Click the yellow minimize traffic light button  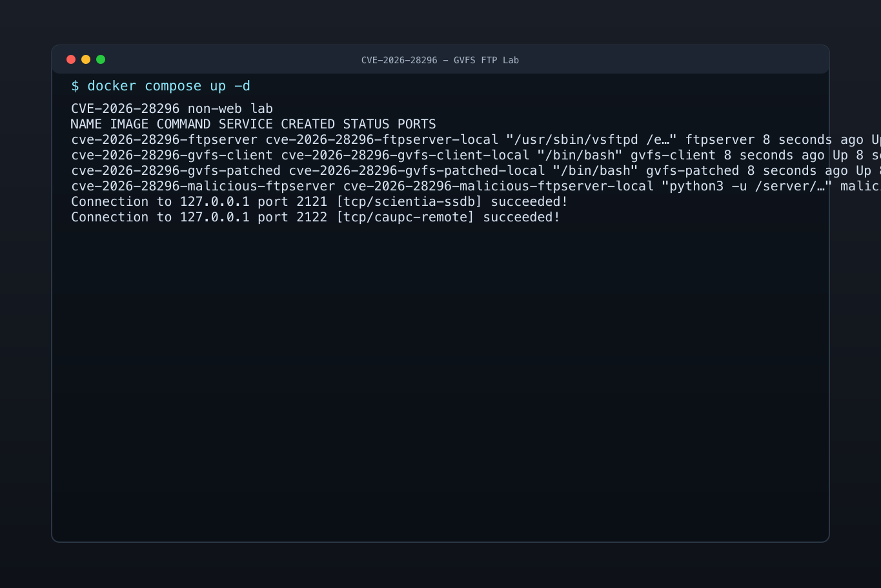click(85, 59)
